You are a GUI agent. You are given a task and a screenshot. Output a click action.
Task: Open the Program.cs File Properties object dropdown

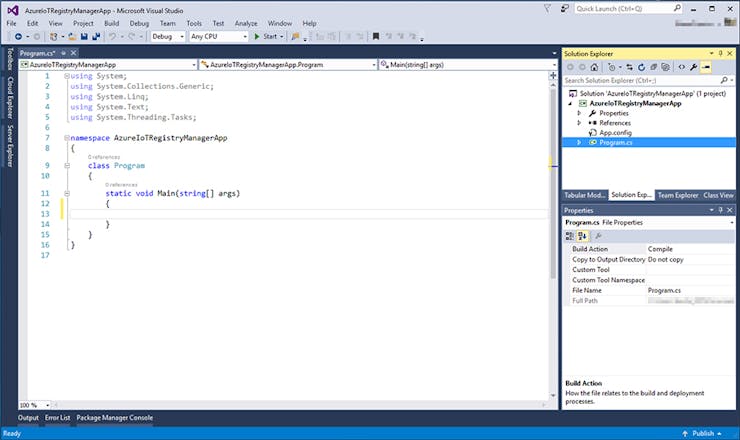(x=732, y=222)
